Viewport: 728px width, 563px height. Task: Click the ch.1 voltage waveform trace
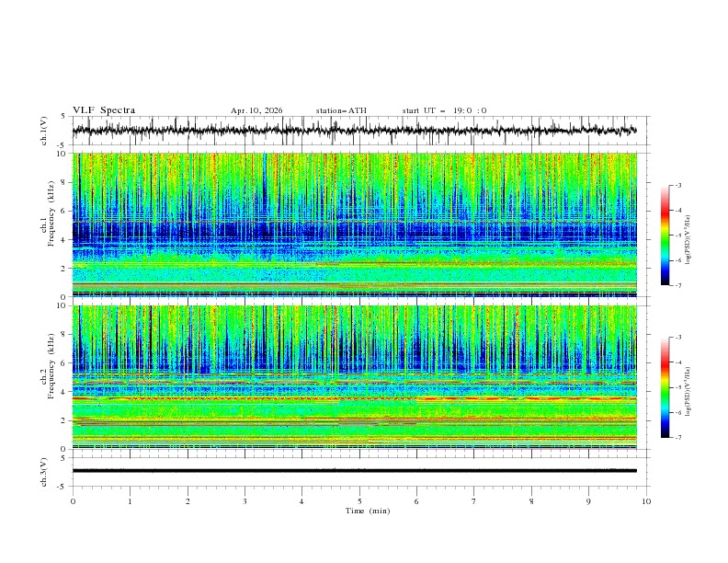click(x=354, y=131)
